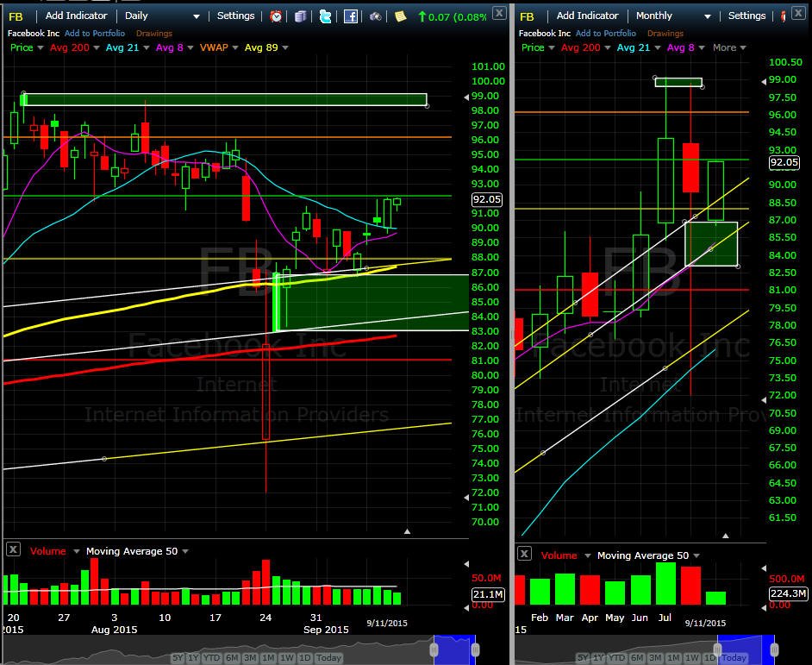Open Drawings in the daily chart

153,33
